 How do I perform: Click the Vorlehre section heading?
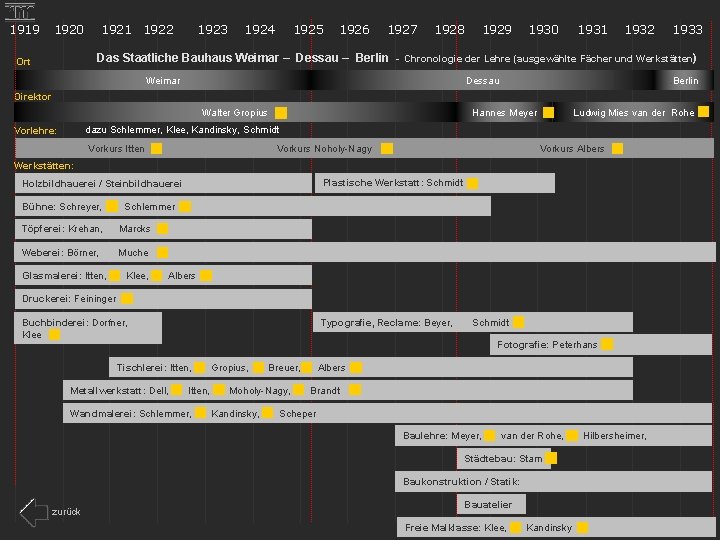click(35, 131)
